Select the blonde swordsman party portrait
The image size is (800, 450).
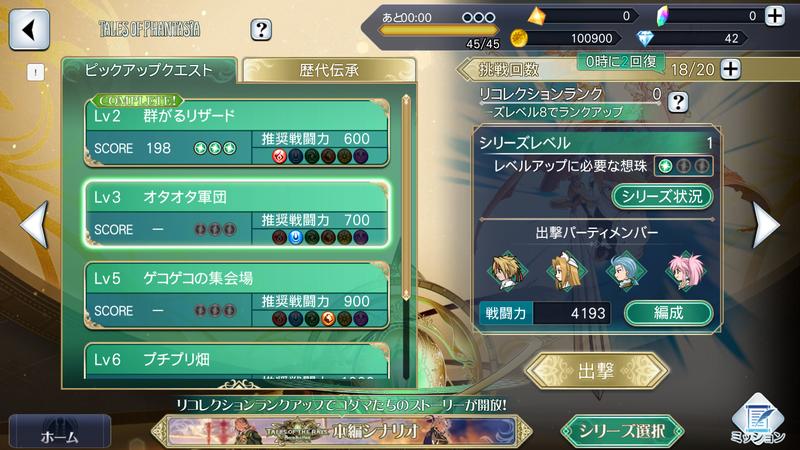(507, 271)
